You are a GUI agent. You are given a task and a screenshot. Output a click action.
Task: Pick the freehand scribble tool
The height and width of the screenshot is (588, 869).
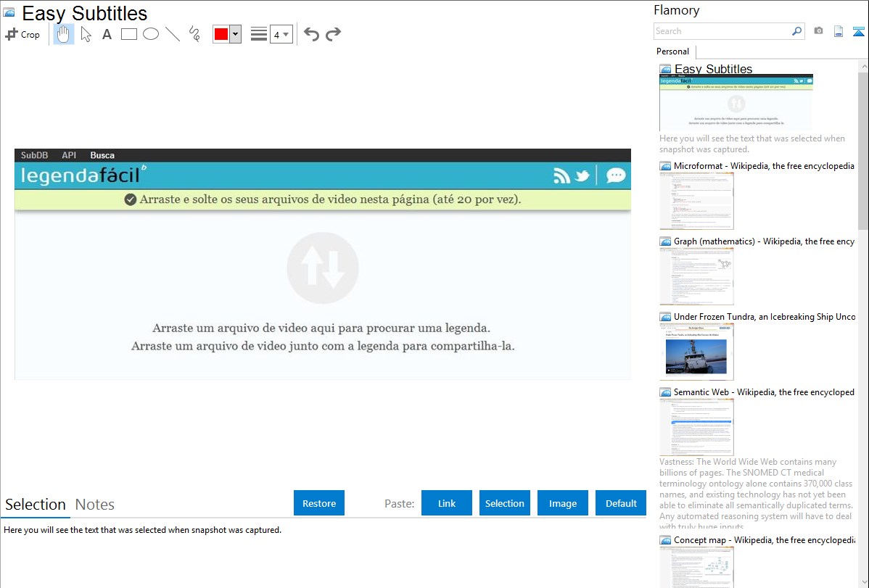194,34
